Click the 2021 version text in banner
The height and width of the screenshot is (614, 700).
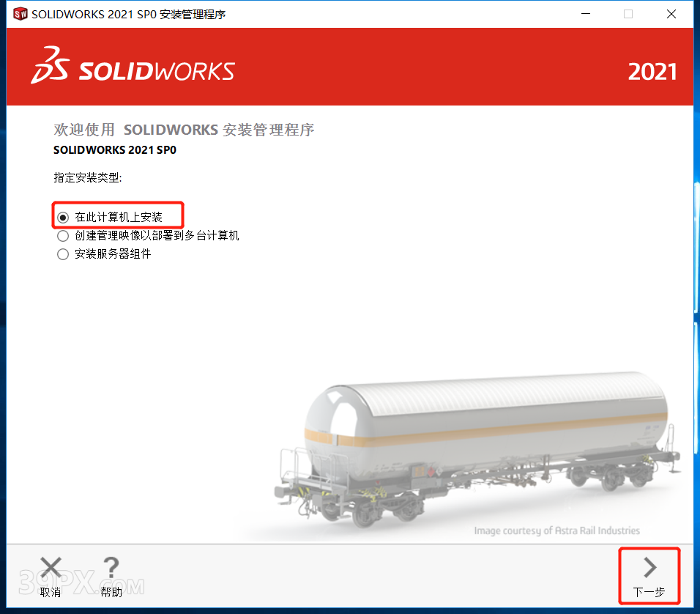click(652, 72)
